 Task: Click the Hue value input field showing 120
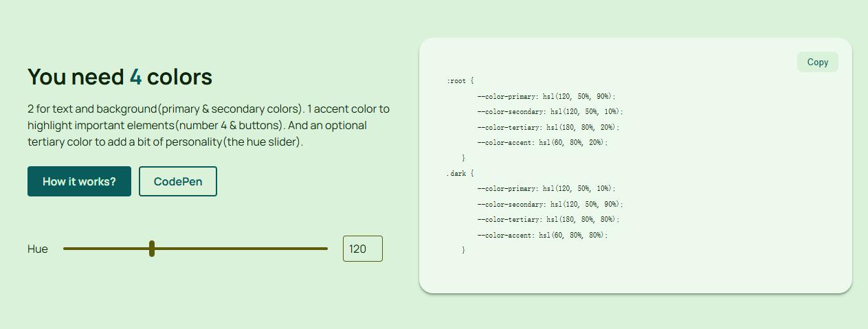pos(363,249)
